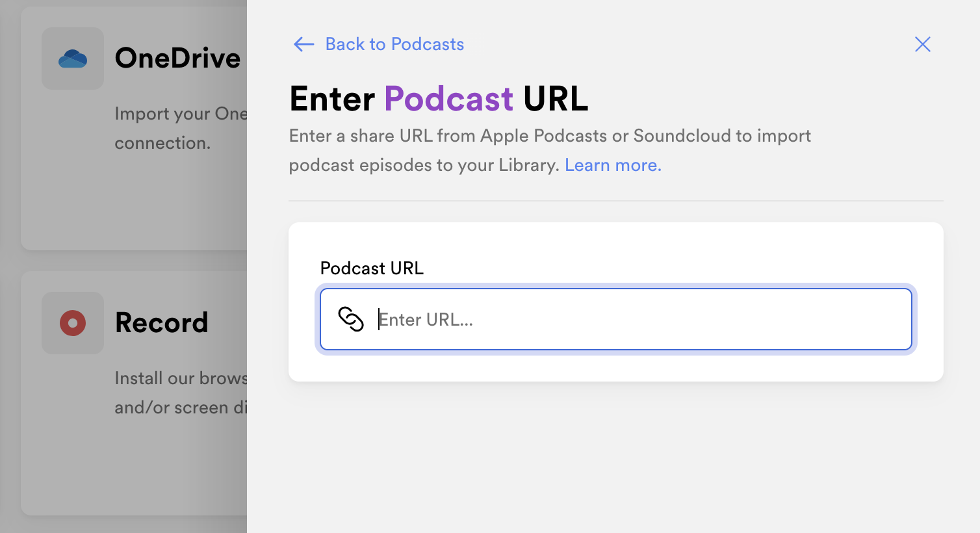Click the Record card's install browser description
The height and width of the screenshot is (533, 980).
click(x=181, y=393)
